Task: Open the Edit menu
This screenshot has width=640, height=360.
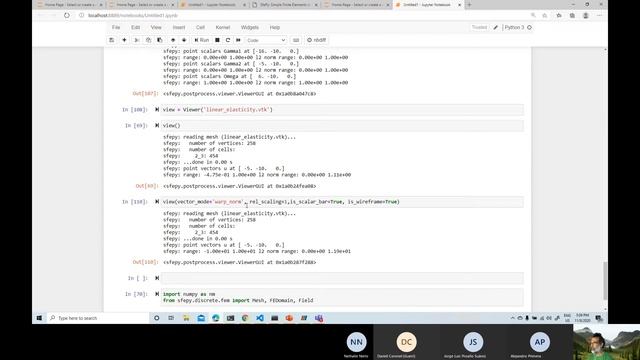Action: click(x=136, y=27)
